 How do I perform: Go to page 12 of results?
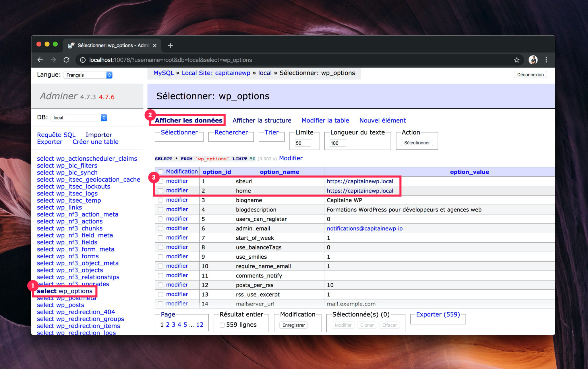(200, 324)
